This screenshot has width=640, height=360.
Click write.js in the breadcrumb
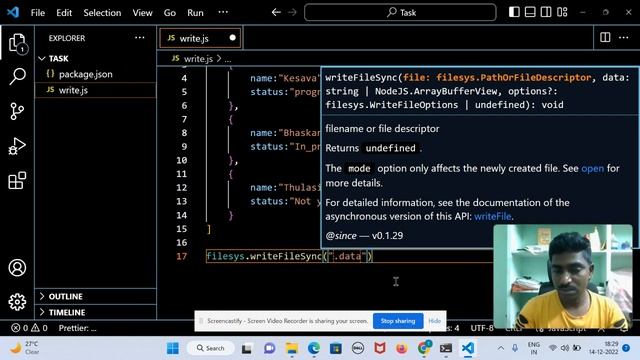(x=198, y=59)
